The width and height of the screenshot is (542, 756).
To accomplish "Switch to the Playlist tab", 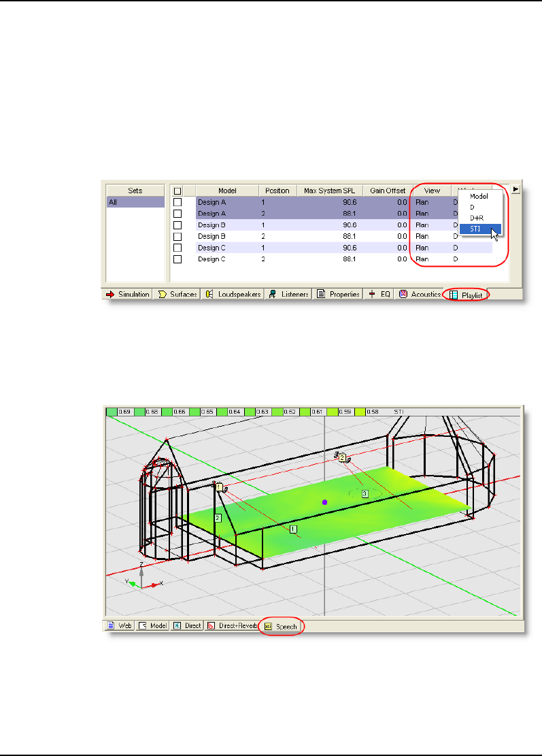I will [x=466, y=295].
